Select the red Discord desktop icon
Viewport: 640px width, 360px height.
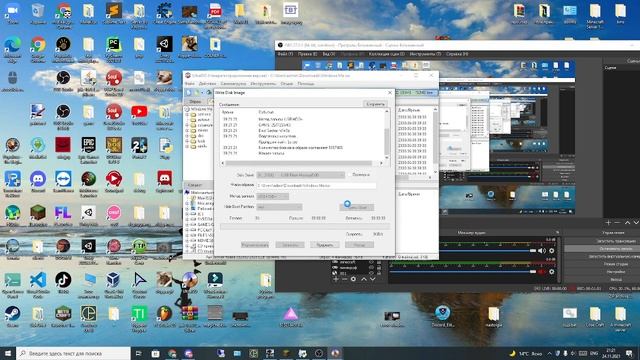pos(164,178)
